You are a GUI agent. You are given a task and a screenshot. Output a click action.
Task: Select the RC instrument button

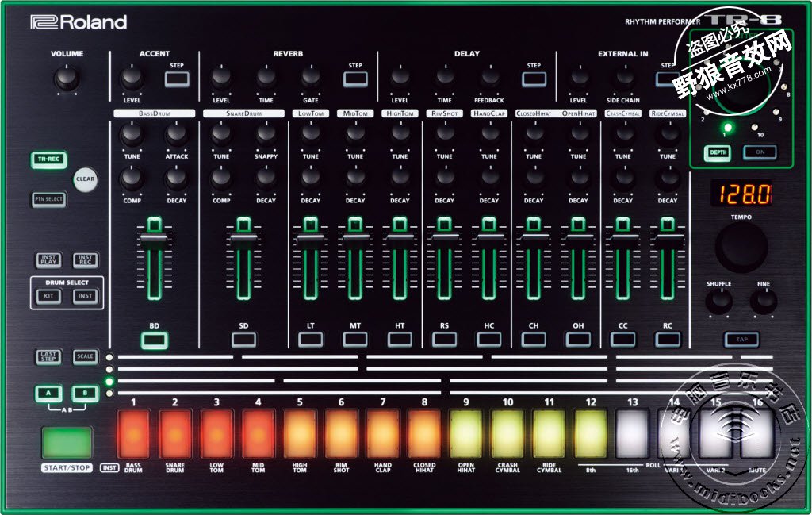pos(668,340)
